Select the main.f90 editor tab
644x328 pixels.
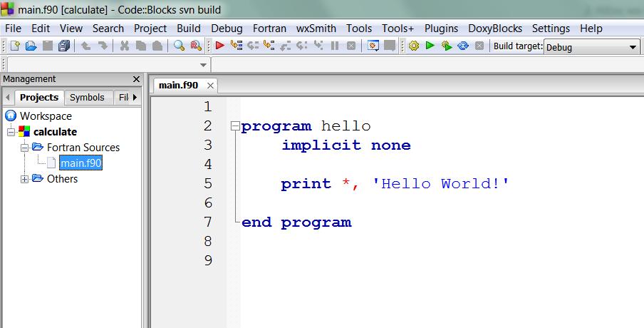click(x=178, y=86)
